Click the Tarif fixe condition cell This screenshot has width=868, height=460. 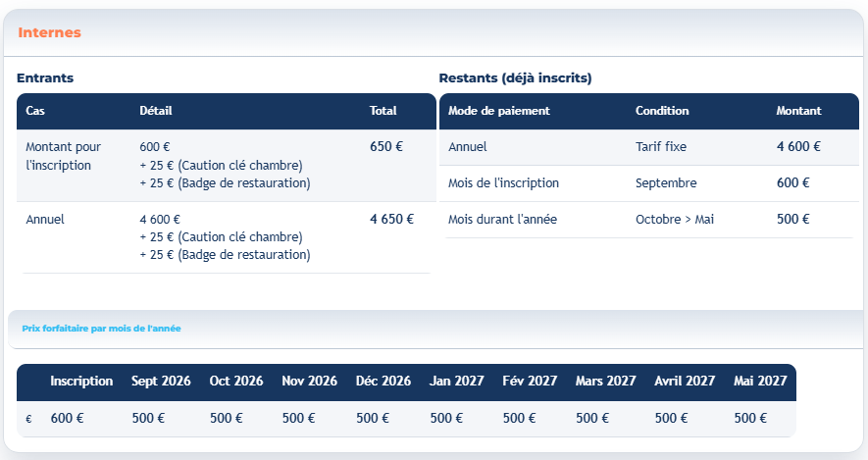click(661, 147)
